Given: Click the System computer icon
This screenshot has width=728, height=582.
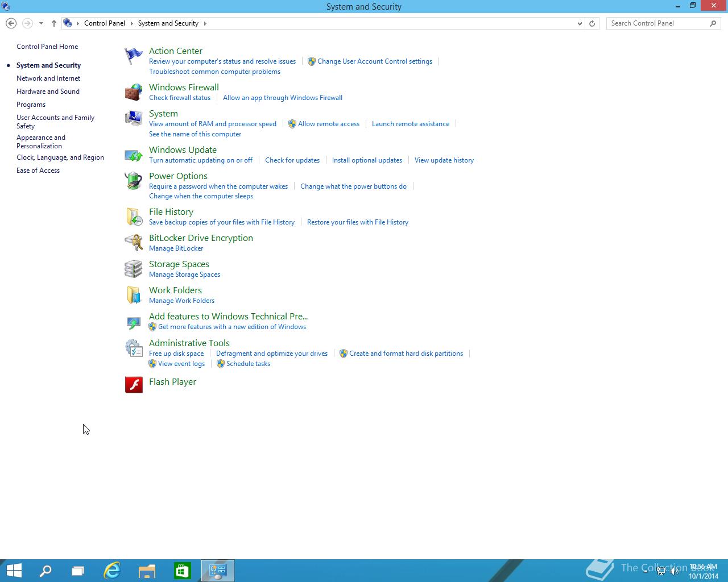Looking at the screenshot, I should pyautogui.click(x=134, y=118).
